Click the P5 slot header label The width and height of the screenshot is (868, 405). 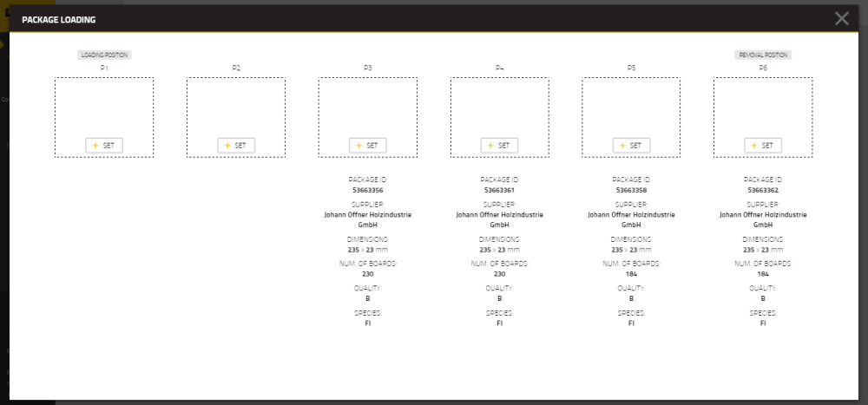pos(631,68)
